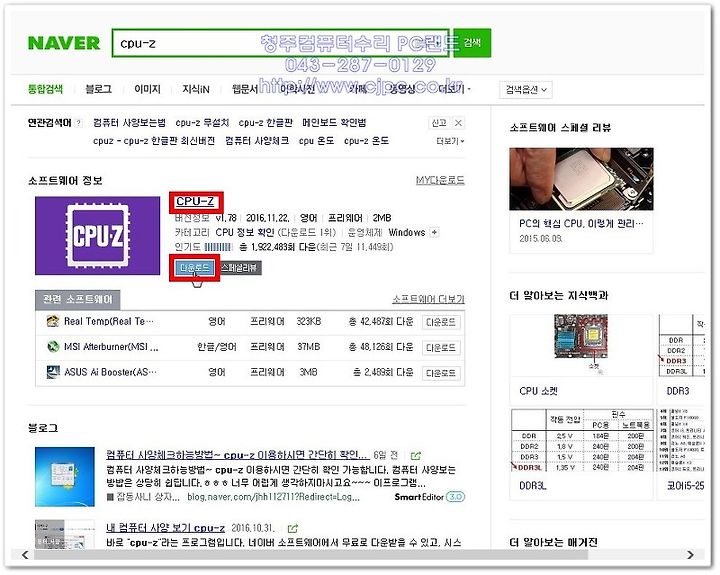Click second blog post thumbnail image
The width and height of the screenshot is (720, 575).
[65, 534]
